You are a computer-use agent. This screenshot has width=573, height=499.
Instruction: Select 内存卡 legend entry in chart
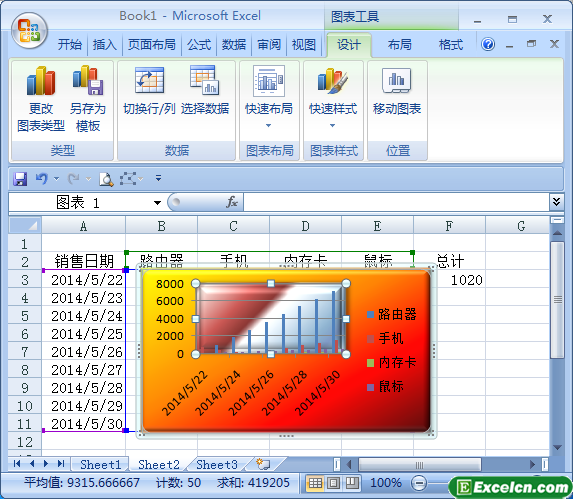click(x=391, y=362)
